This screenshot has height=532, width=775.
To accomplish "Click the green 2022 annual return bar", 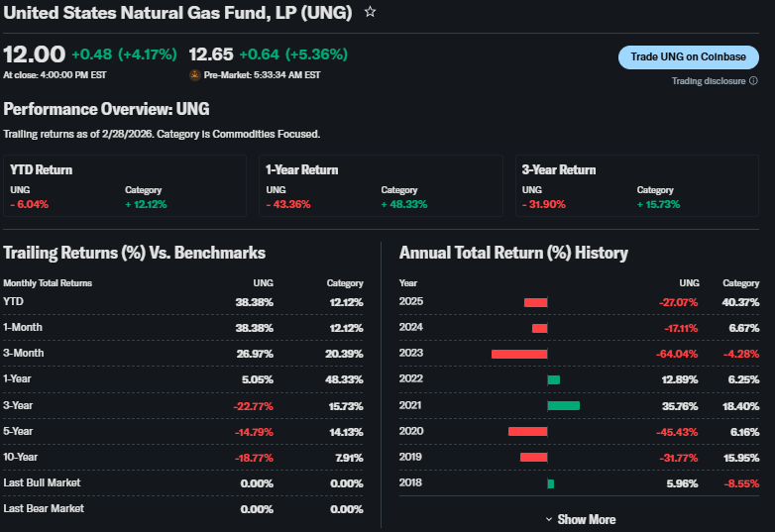I will (x=553, y=379).
